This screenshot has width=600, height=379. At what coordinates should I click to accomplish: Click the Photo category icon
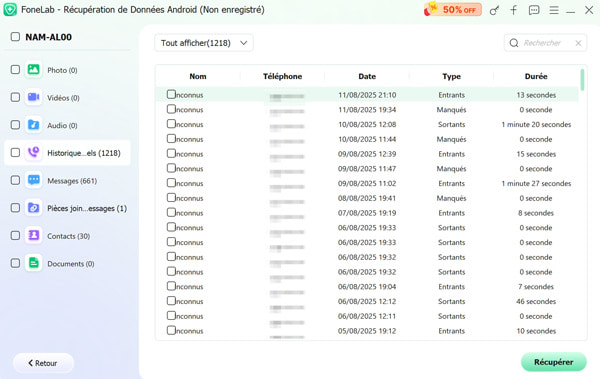tap(33, 70)
